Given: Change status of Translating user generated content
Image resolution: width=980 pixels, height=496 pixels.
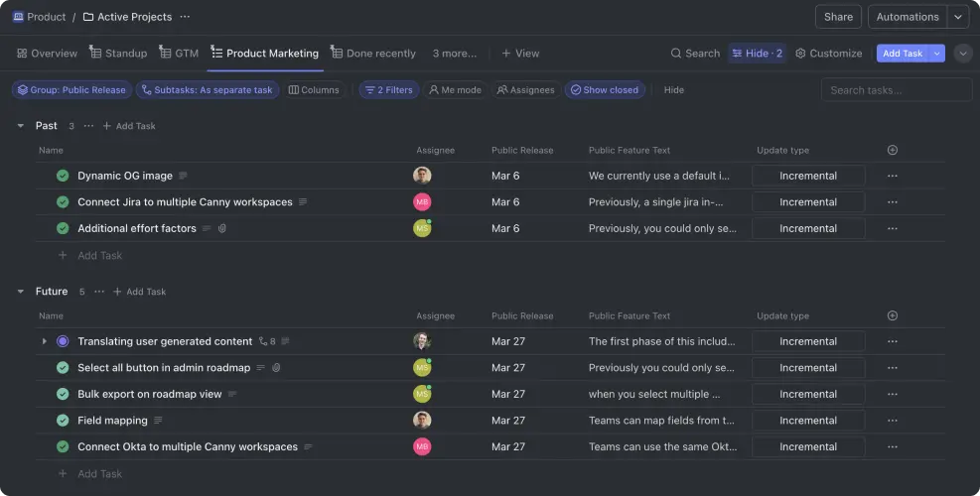Looking at the screenshot, I should [63, 341].
